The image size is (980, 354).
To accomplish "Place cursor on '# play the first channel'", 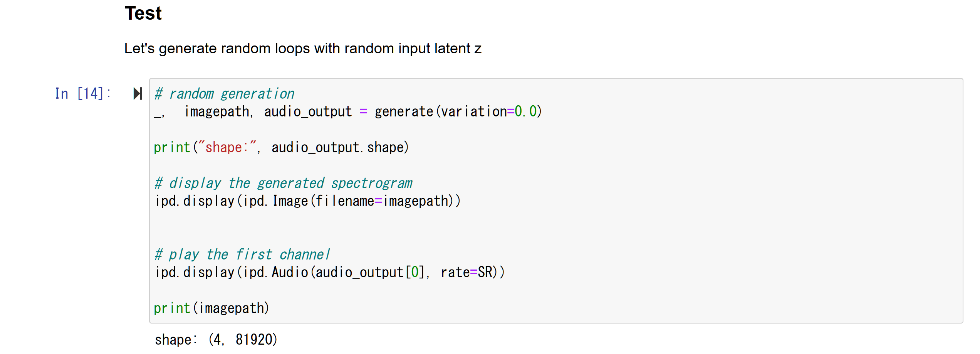I will coord(242,255).
